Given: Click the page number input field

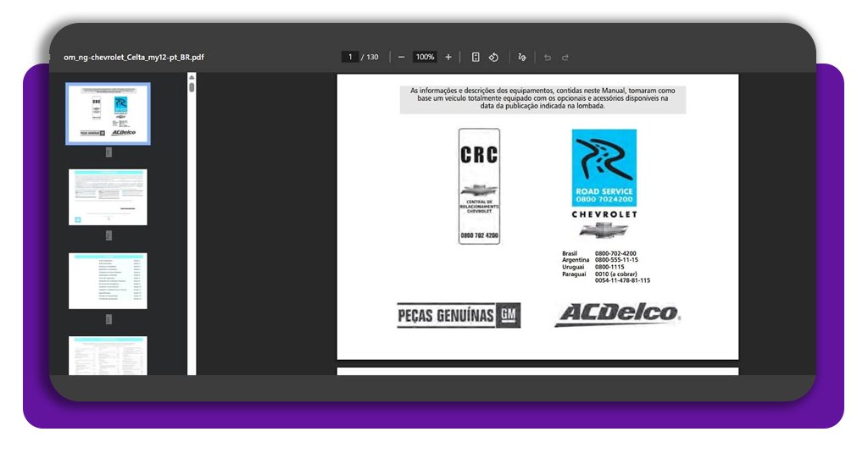Looking at the screenshot, I should [350, 57].
